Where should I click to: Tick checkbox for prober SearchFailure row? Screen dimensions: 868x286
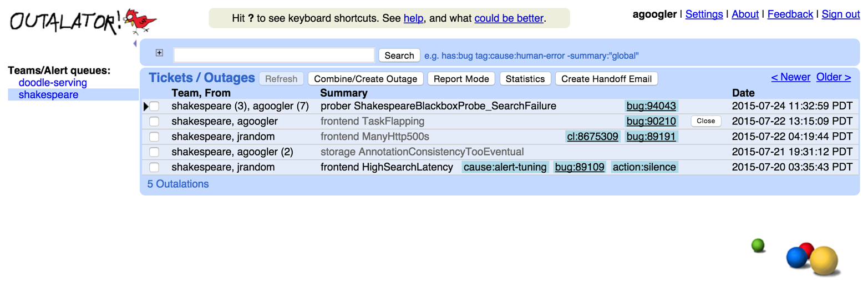[x=154, y=106]
